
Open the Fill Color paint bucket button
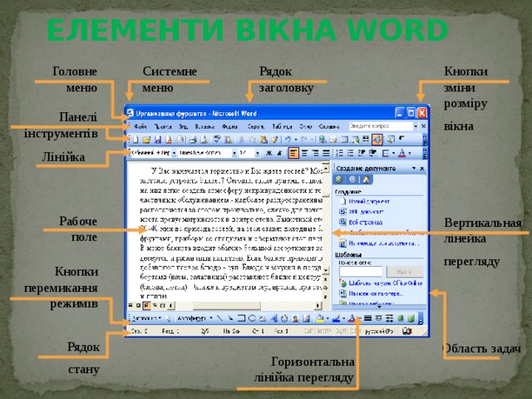click(x=320, y=318)
